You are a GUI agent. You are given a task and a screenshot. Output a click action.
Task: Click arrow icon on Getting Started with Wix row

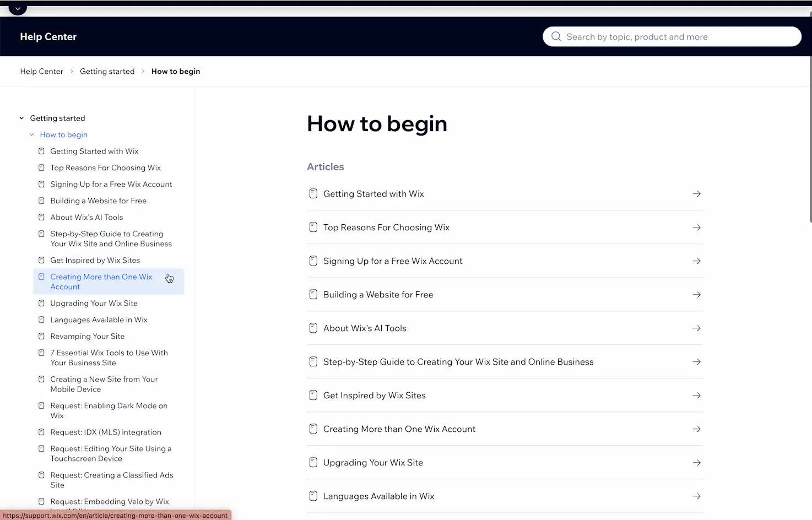click(696, 194)
